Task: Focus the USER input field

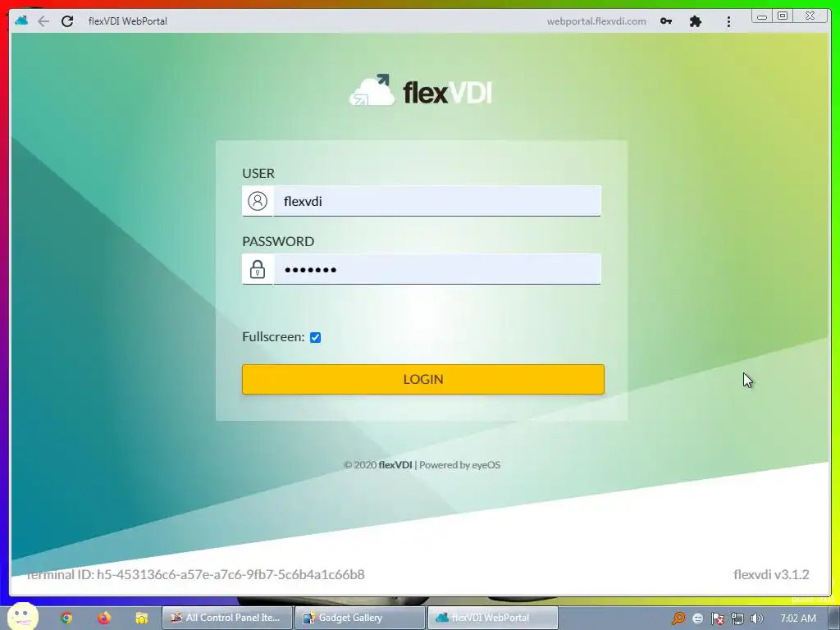Action: (437, 201)
